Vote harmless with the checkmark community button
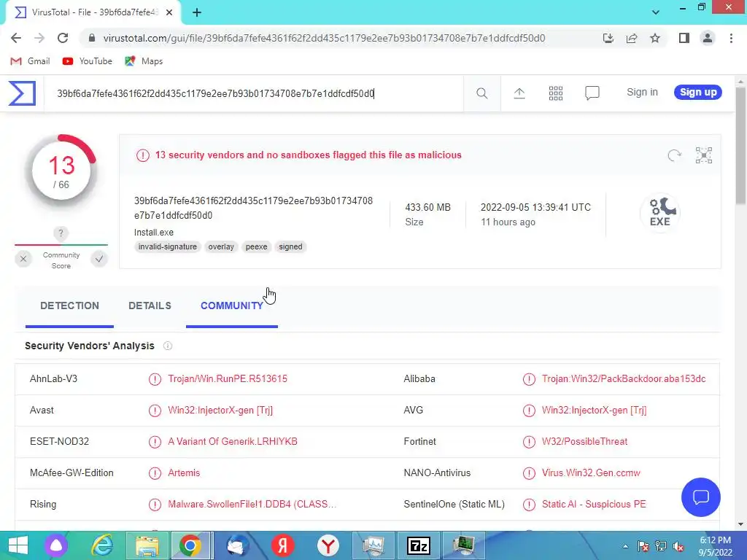 (x=99, y=259)
